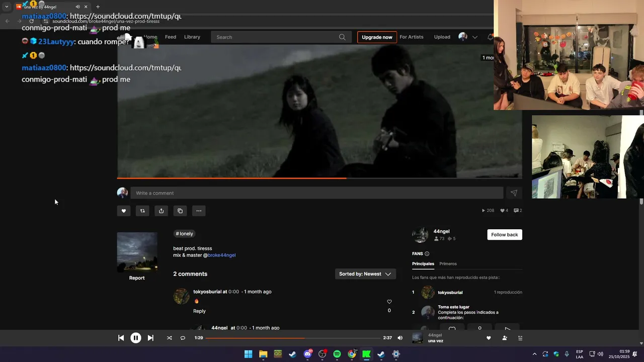Skip to previous track in player bar
644x362 pixels.
[x=121, y=338]
